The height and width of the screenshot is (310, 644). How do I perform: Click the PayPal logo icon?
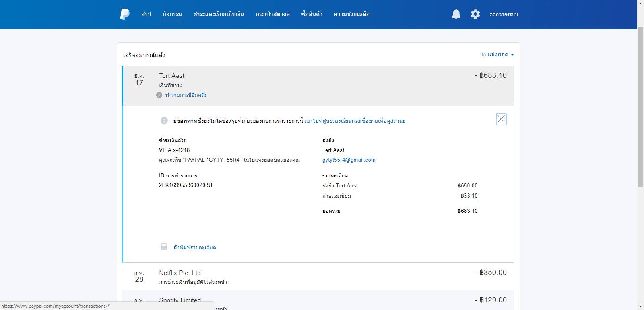pyautogui.click(x=125, y=14)
